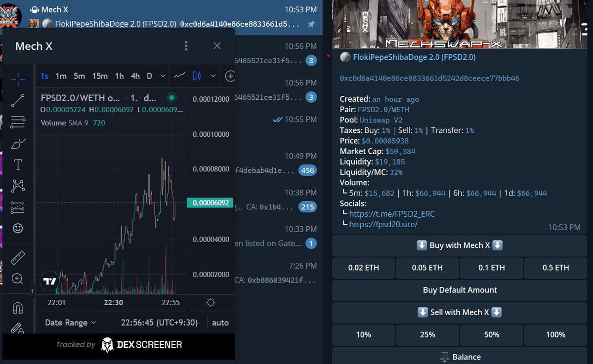This screenshot has width=593, height=364.
Task: Open the unread badge showing 456
Action: 307,170
